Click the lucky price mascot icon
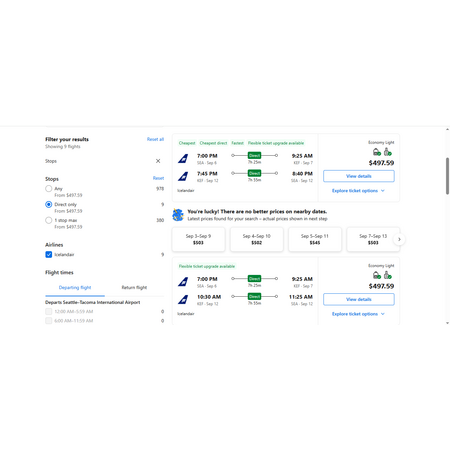450x450 pixels. click(x=178, y=215)
